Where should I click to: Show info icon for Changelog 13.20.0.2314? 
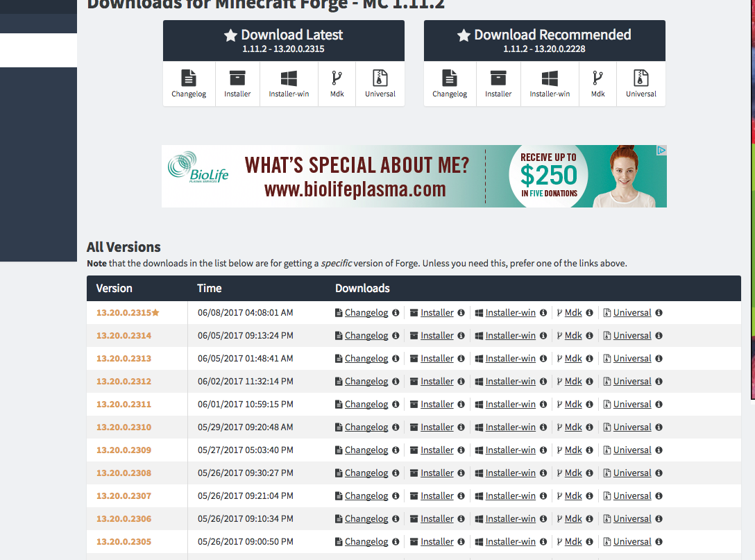[396, 336]
